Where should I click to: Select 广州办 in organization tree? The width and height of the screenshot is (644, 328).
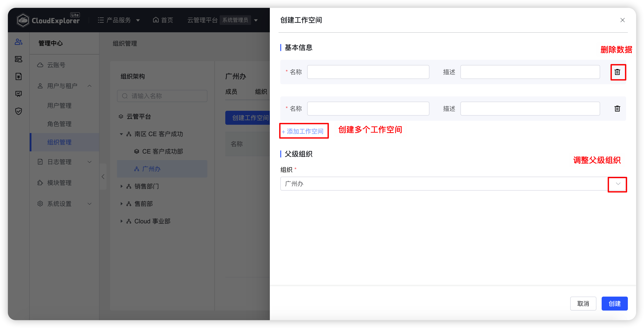[x=162, y=169]
